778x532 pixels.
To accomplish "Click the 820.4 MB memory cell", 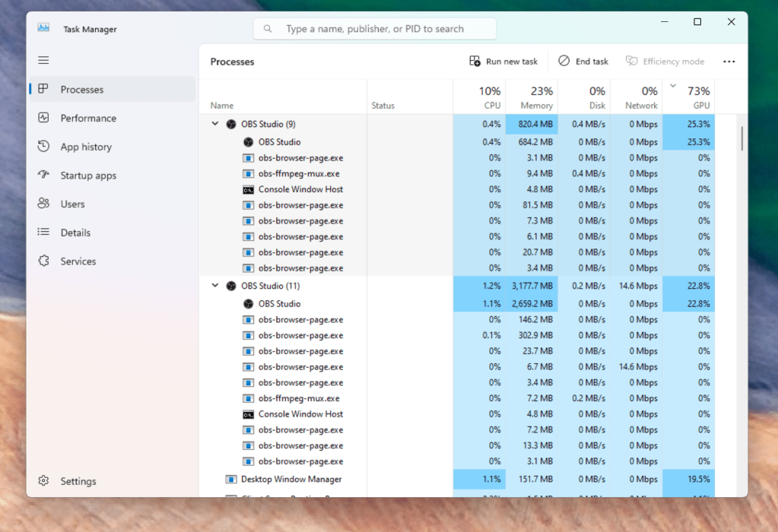I will click(532, 124).
